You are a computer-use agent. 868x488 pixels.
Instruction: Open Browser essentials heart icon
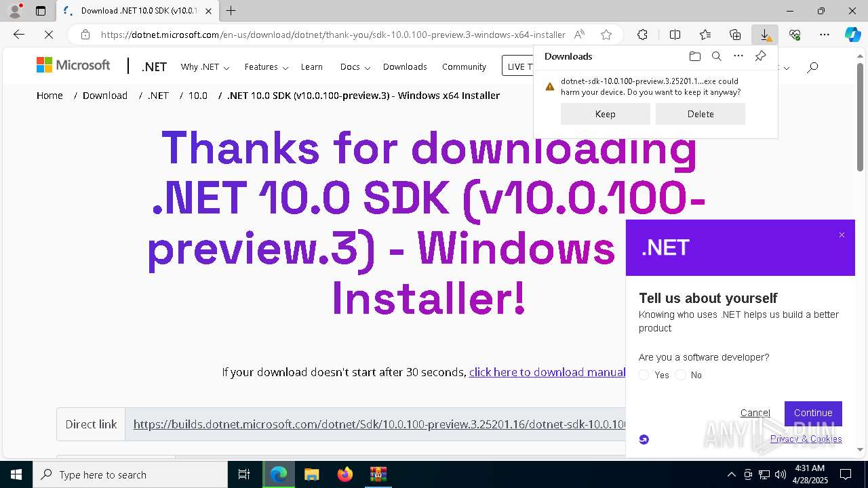(x=795, y=35)
